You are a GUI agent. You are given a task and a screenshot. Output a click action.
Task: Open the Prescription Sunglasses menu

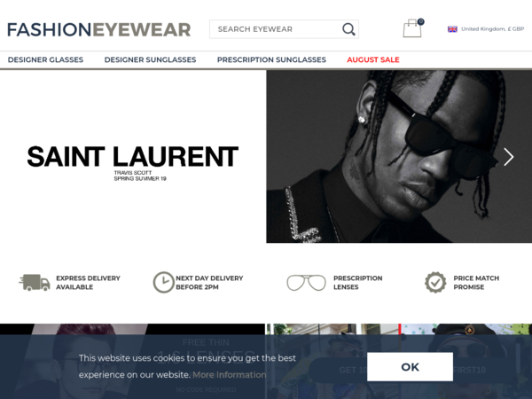tap(271, 59)
